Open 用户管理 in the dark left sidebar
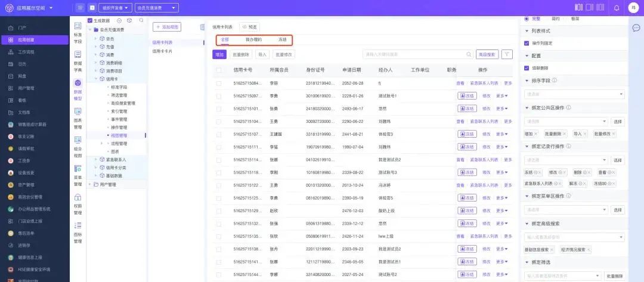The image size is (644, 282). pyautogui.click(x=26, y=88)
